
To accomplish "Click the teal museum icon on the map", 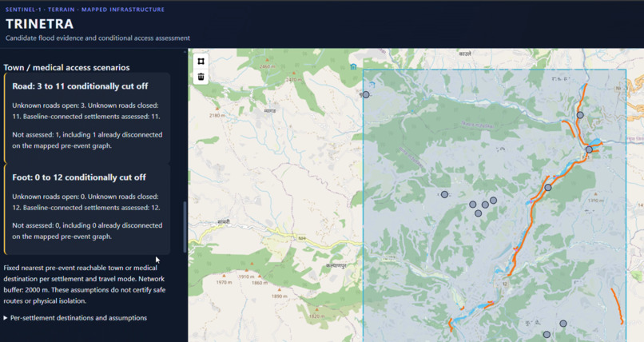I will (x=353, y=66).
